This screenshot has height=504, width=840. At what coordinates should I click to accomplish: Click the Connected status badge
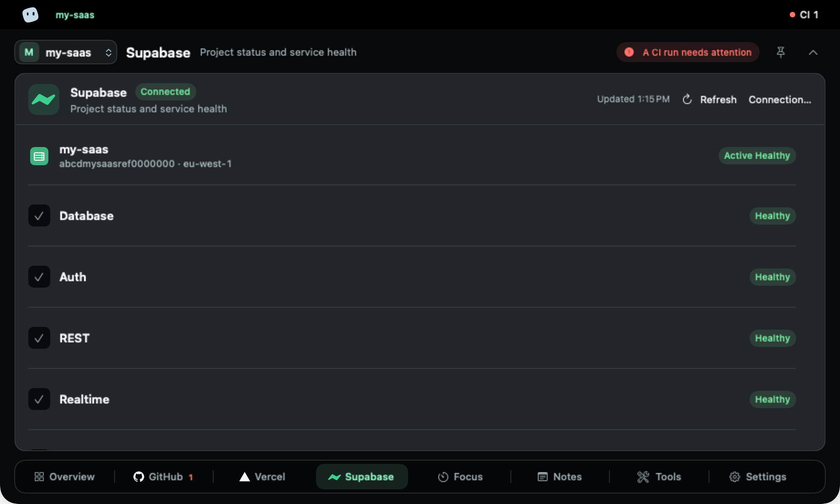pos(165,92)
